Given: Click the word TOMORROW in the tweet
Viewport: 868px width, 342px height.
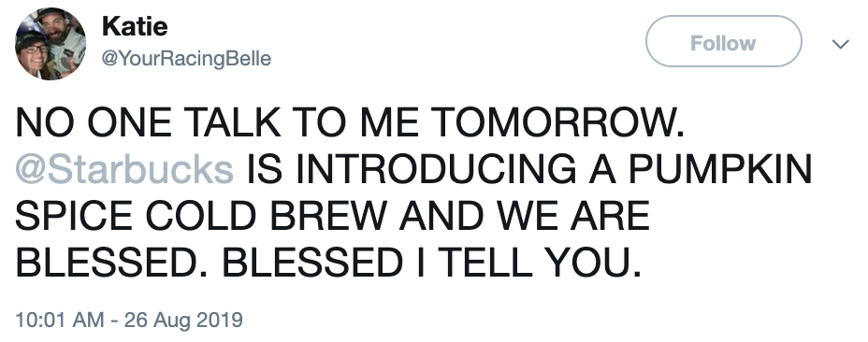Looking at the screenshot, I should (553, 122).
